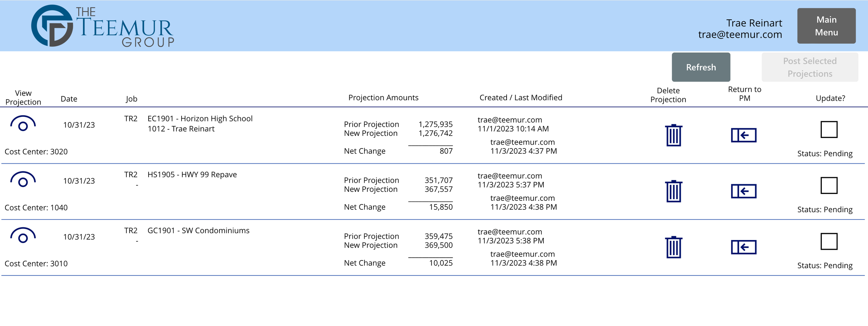View projection for EC1901 Horizon High School

click(23, 123)
